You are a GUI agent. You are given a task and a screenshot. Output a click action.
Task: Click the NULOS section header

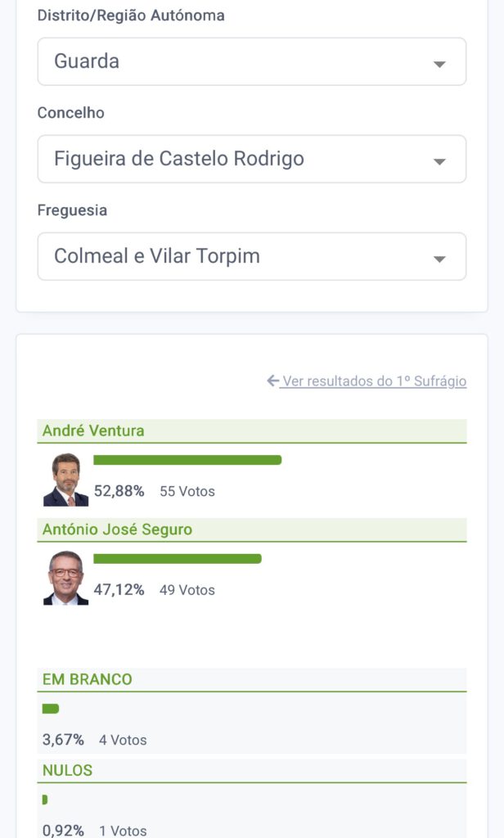67,770
